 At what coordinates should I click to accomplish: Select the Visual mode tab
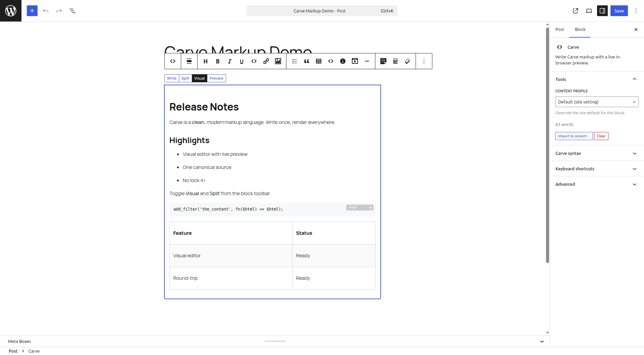(200, 78)
